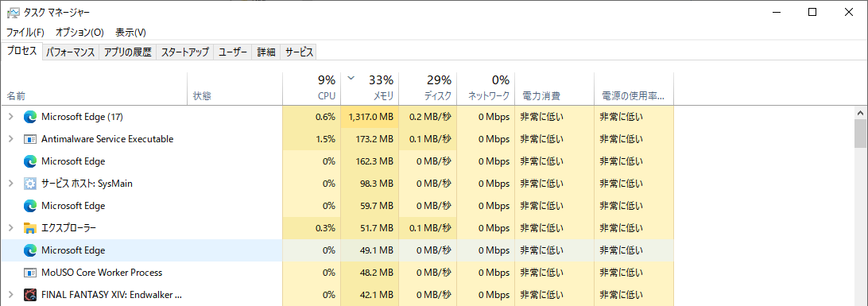
Task: Expand the Microsoft Edge (17) process group
Action: point(10,117)
